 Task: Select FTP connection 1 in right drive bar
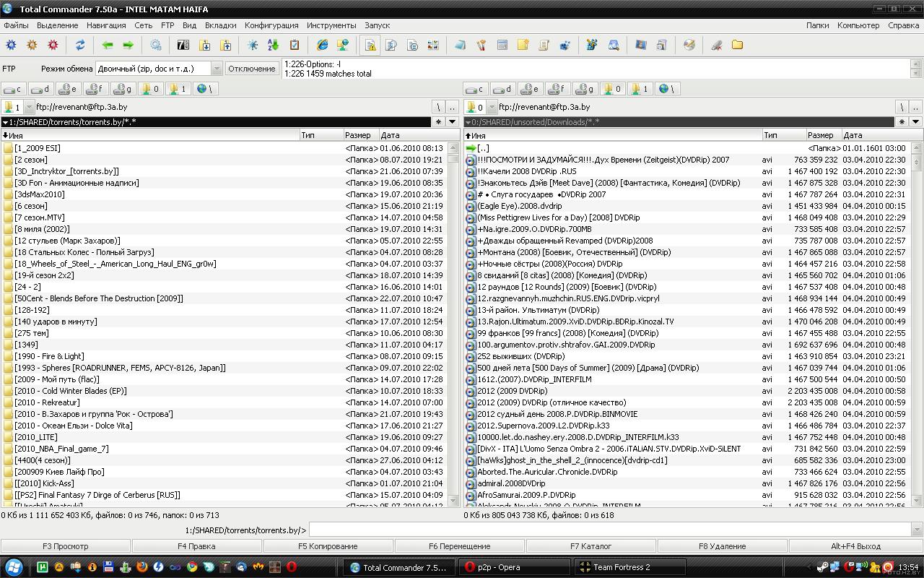640,89
